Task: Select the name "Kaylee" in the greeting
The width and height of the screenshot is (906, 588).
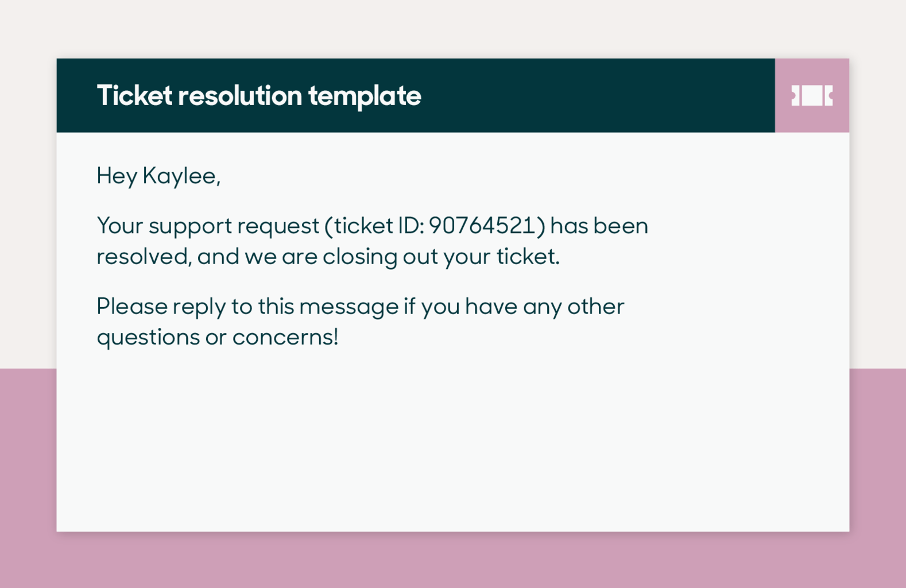Action: [x=179, y=176]
